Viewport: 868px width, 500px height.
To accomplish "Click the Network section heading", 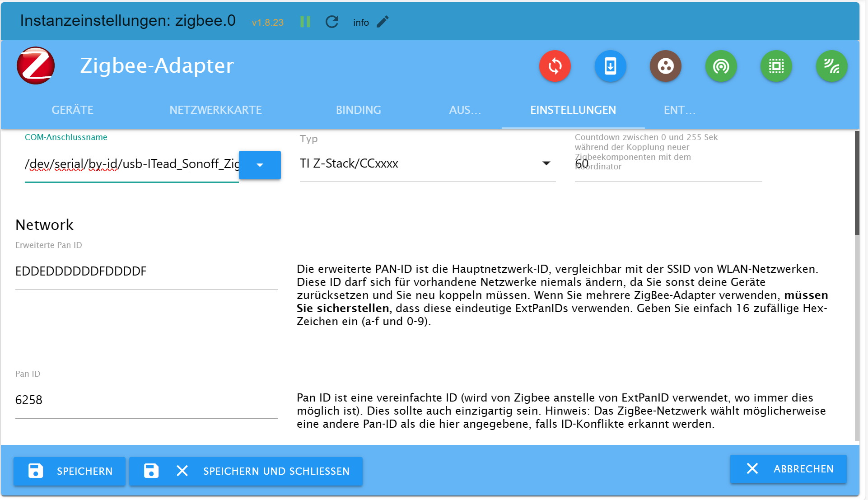I will click(x=44, y=225).
